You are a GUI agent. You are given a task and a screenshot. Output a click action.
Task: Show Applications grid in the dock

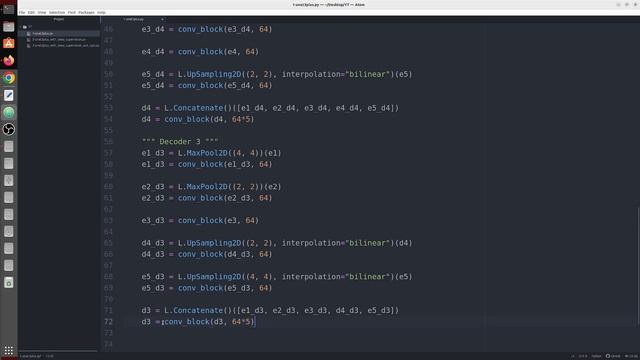click(x=9, y=350)
